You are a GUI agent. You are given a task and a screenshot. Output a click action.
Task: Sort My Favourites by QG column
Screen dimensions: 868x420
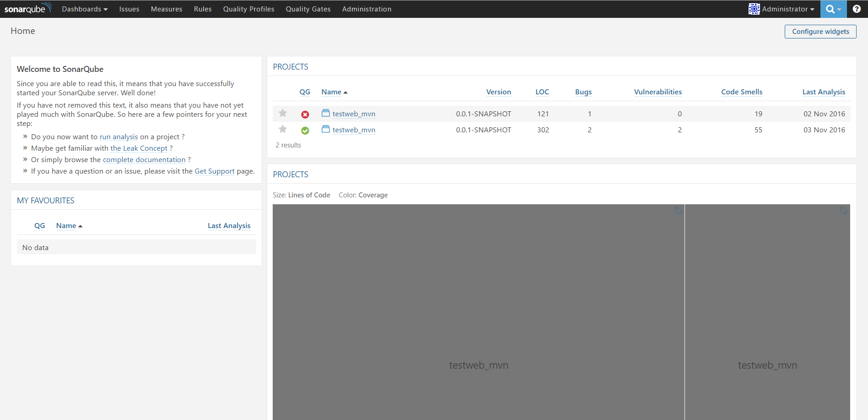click(x=40, y=226)
